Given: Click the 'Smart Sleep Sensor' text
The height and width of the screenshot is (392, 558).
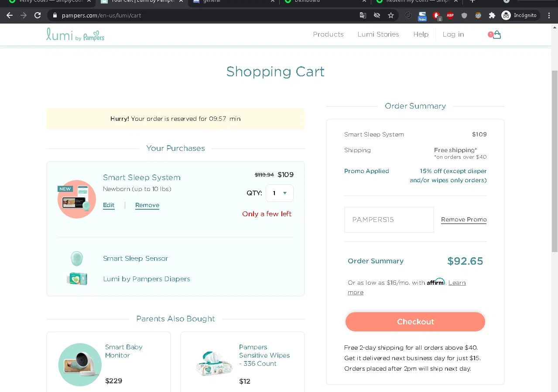Looking at the screenshot, I should [x=135, y=259].
